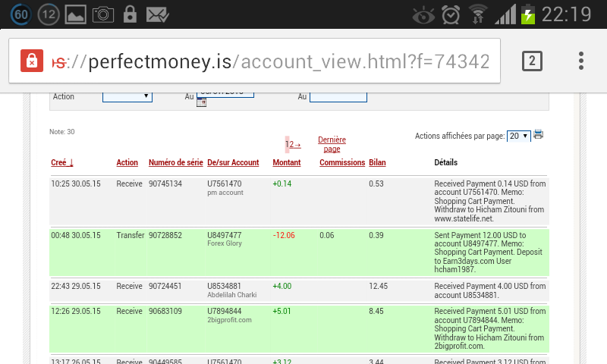Open the Actions affichées par page dropdown
The height and width of the screenshot is (364, 607).
coord(518,136)
